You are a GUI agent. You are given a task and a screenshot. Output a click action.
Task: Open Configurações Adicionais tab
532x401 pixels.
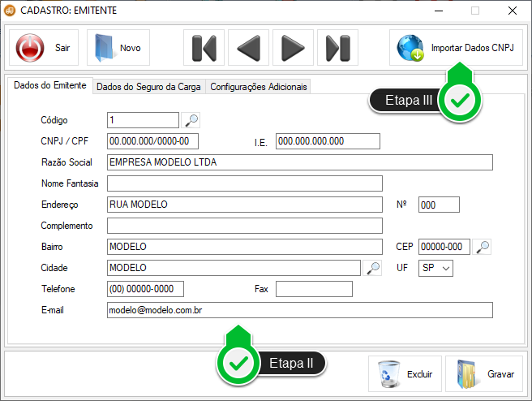pos(259,87)
